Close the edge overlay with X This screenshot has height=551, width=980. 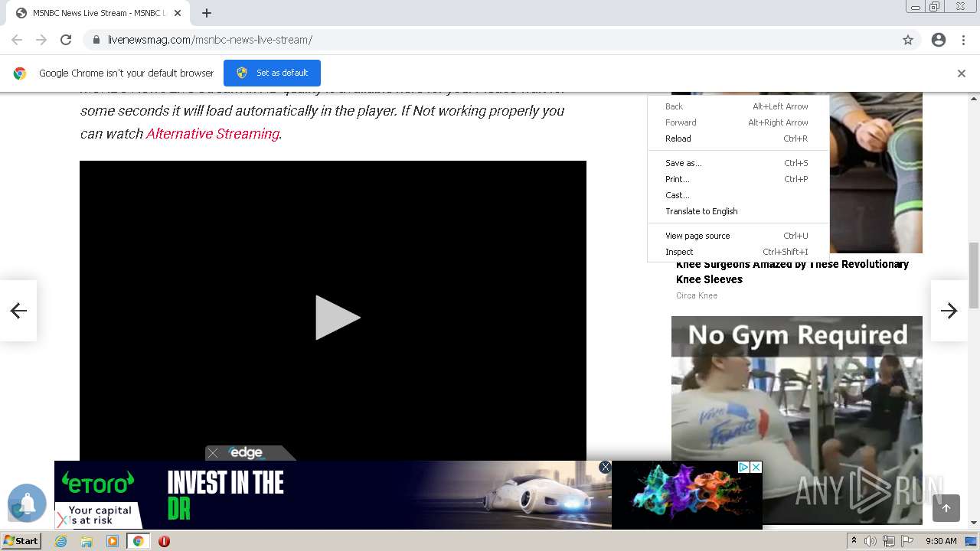[x=213, y=453]
